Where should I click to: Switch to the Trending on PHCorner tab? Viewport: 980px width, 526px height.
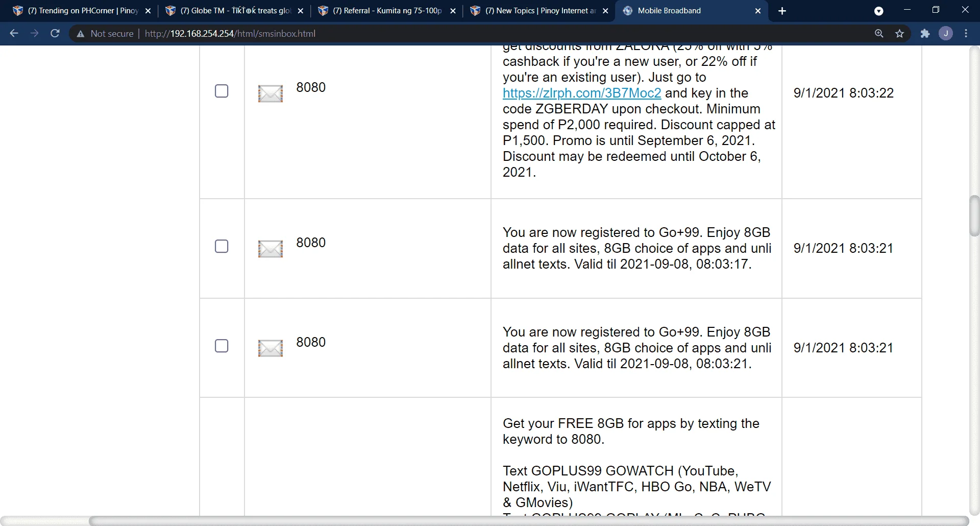(x=82, y=11)
